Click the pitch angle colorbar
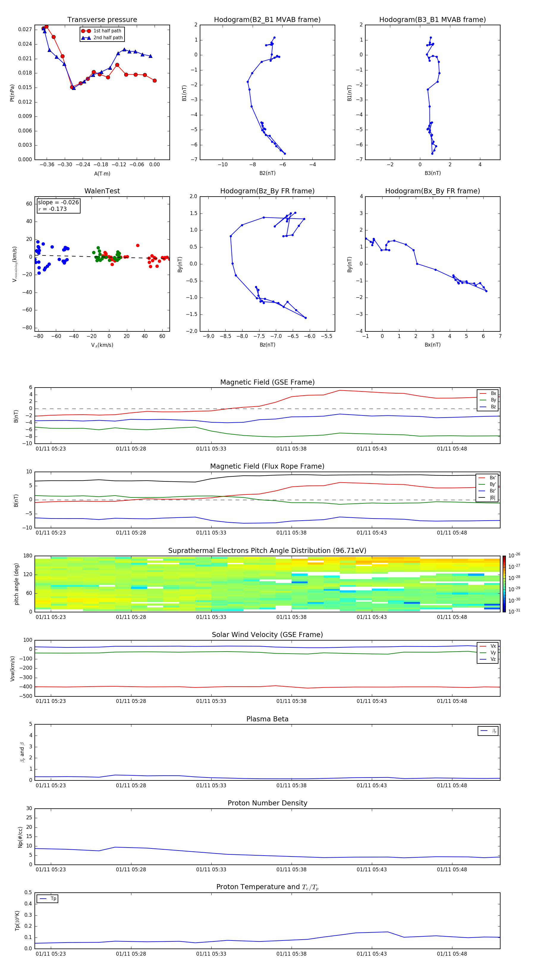Viewport: 535px width, 980px height. pyautogui.click(x=504, y=584)
